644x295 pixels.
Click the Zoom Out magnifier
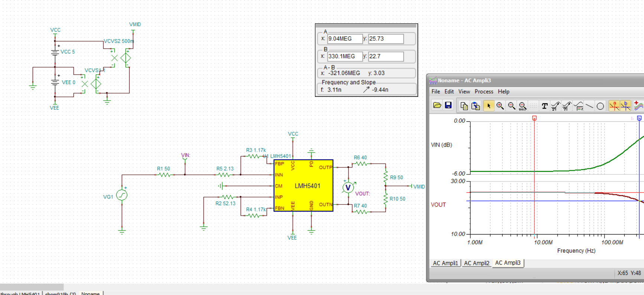[x=511, y=106]
